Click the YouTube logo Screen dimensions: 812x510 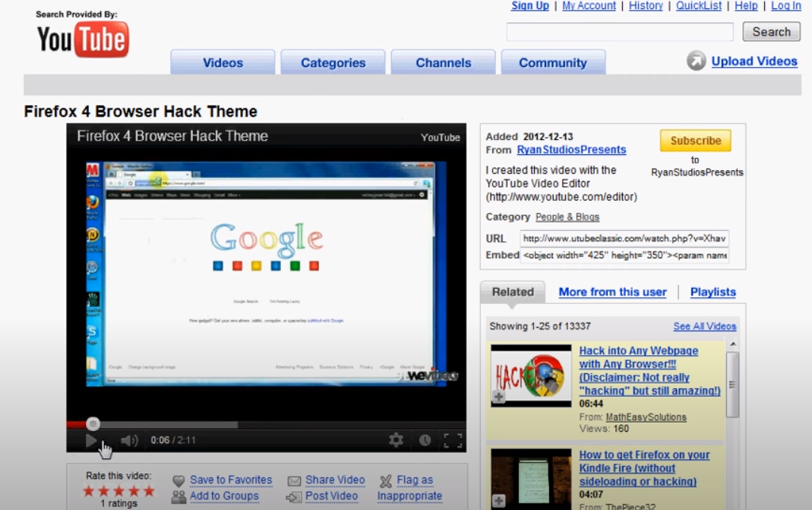pyautogui.click(x=83, y=40)
